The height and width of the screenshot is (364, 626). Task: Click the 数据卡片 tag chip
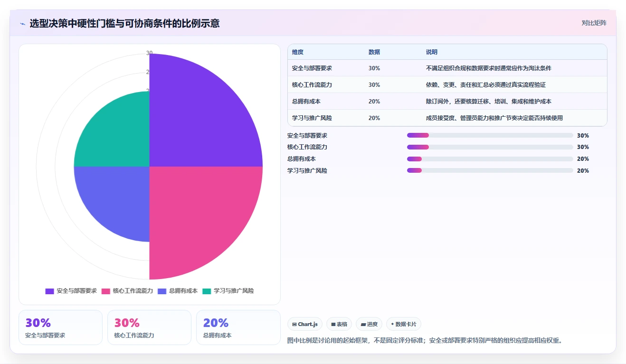[x=404, y=324]
